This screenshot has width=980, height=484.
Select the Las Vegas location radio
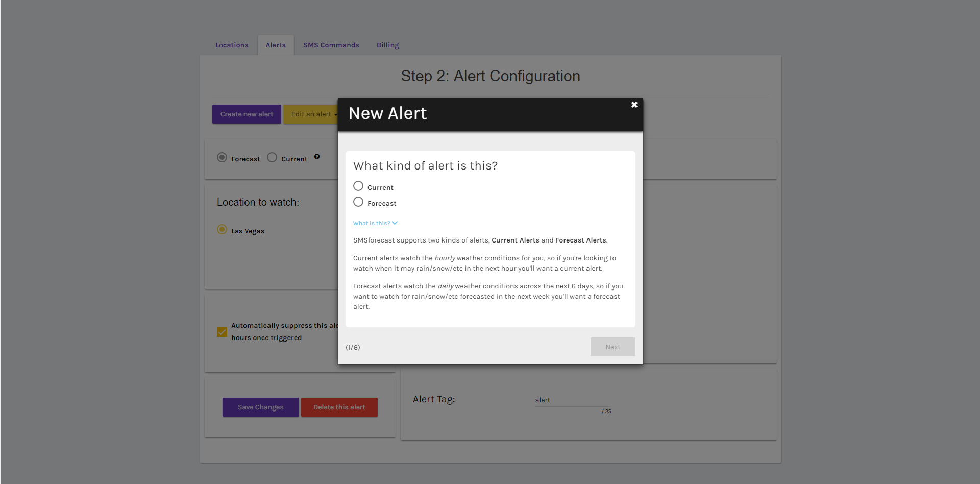(x=222, y=230)
